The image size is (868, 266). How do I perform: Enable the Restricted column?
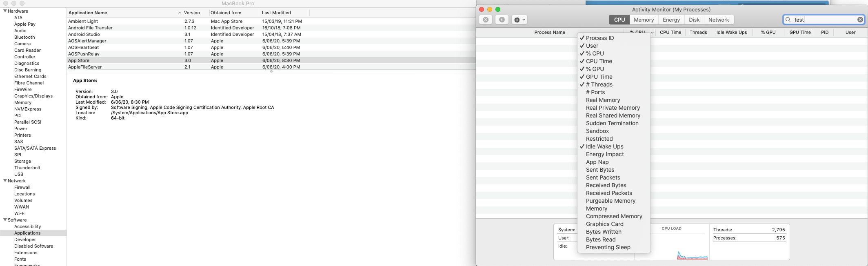614,139
